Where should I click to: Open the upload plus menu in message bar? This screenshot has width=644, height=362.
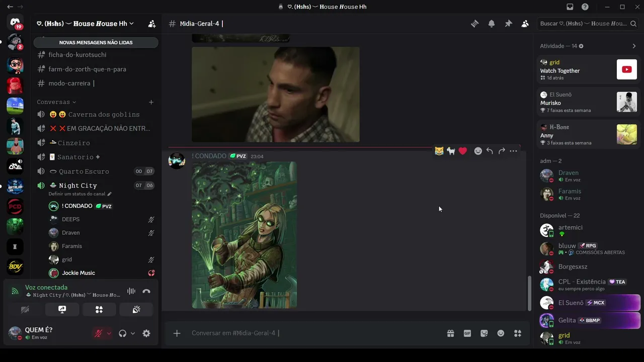click(x=177, y=333)
